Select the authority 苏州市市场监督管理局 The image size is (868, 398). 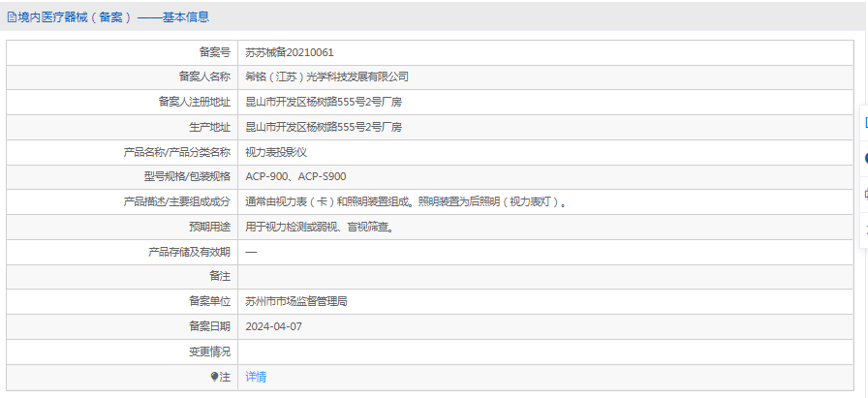click(x=296, y=302)
